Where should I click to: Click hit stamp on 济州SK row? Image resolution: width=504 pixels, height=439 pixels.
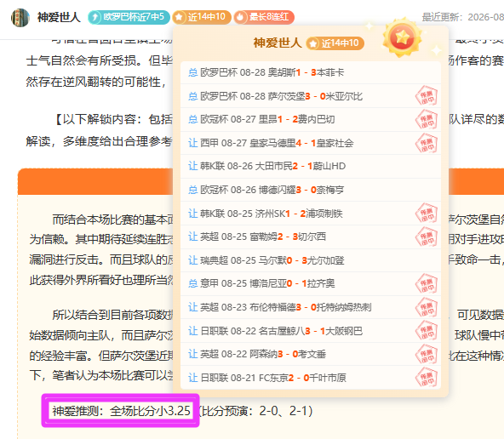coord(427,214)
